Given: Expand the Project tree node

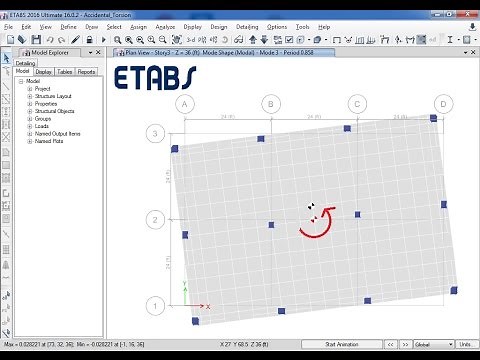Looking at the screenshot, I should (x=30, y=89).
